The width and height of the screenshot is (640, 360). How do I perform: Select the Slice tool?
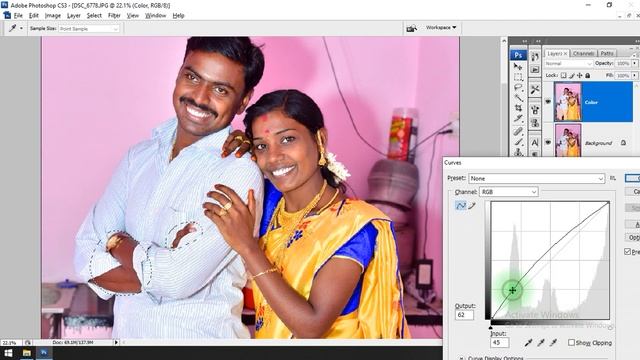pyautogui.click(x=518, y=119)
